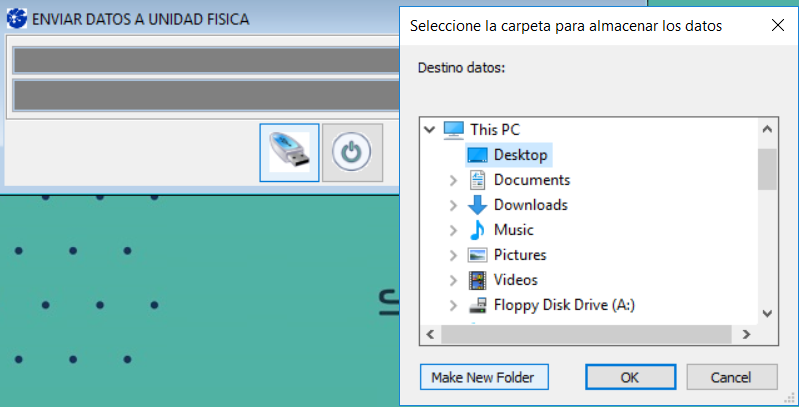Choose the Pictures folder
Image resolution: width=799 pixels, height=407 pixels.
point(519,255)
